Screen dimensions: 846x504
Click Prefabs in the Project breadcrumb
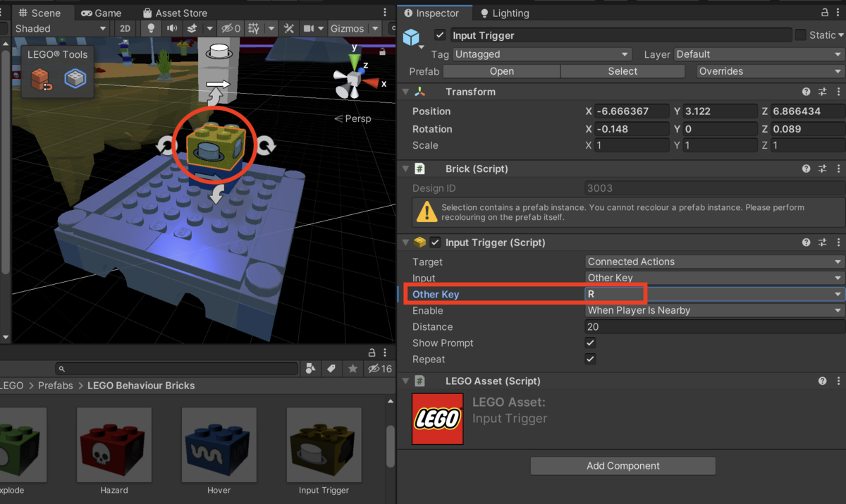tap(56, 386)
